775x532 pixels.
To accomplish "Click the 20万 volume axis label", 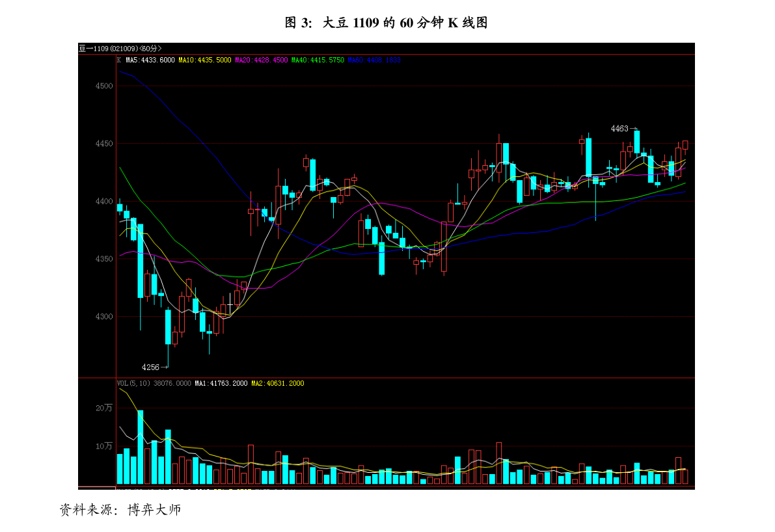I will 104,408.
